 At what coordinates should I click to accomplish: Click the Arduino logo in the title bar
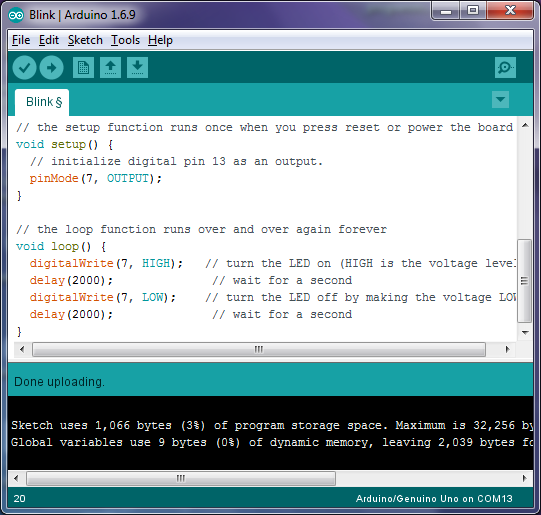click(16, 15)
